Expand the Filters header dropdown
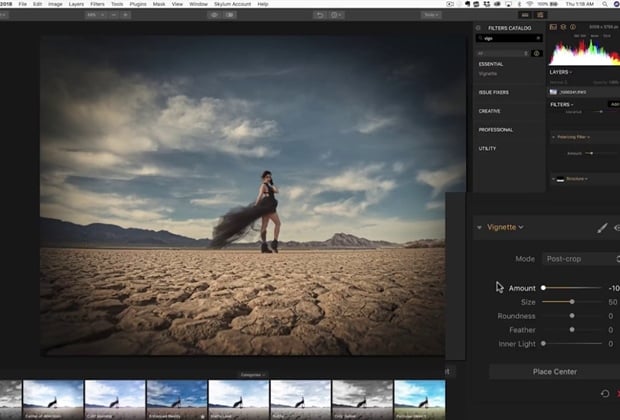The height and width of the screenshot is (420, 620). pos(562,104)
